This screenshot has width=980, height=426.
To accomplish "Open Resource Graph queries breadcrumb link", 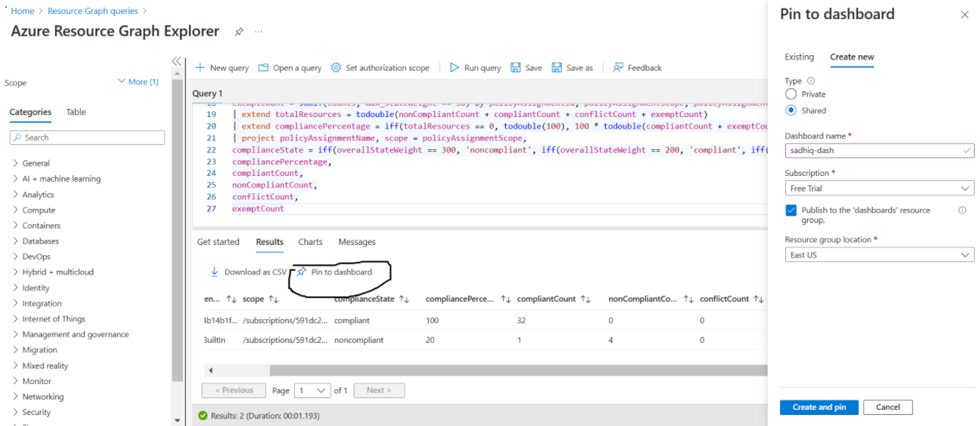I will (x=93, y=11).
